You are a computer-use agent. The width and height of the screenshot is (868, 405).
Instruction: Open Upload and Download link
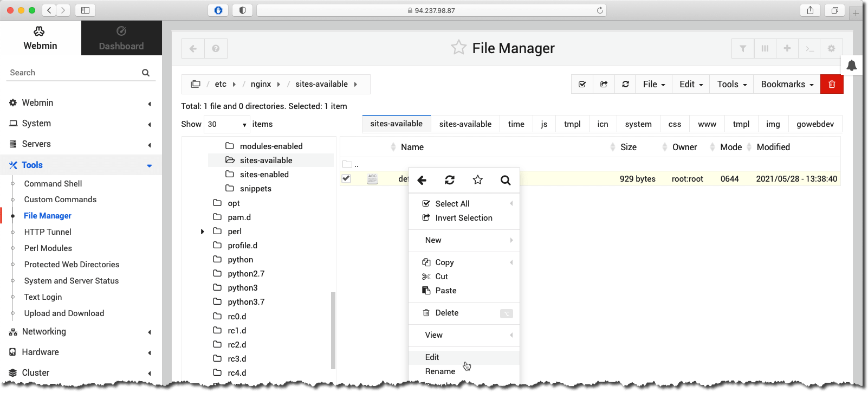coord(64,313)
